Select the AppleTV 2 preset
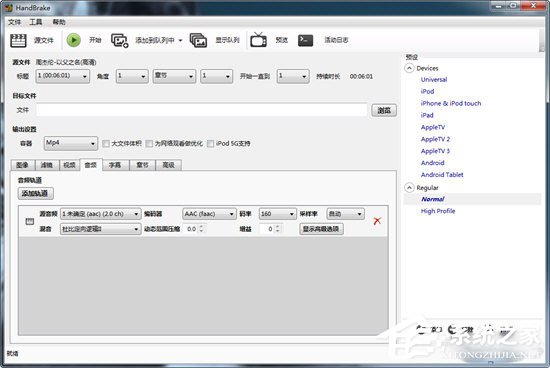 coord(435,139)
